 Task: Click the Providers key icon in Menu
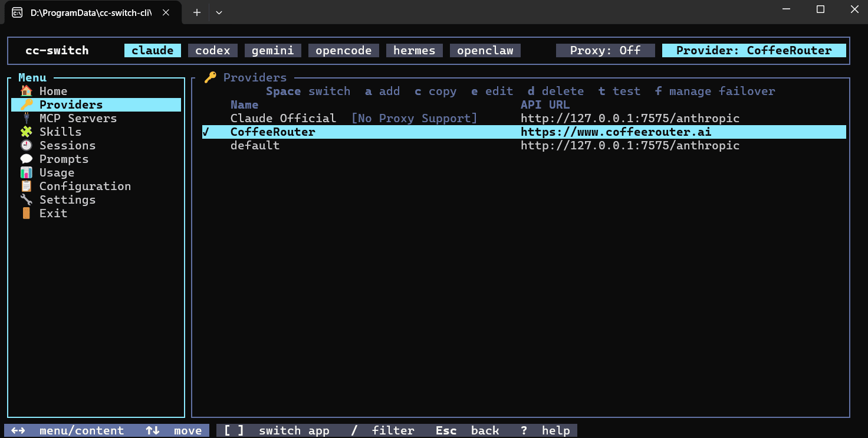[x=26, y=104]
